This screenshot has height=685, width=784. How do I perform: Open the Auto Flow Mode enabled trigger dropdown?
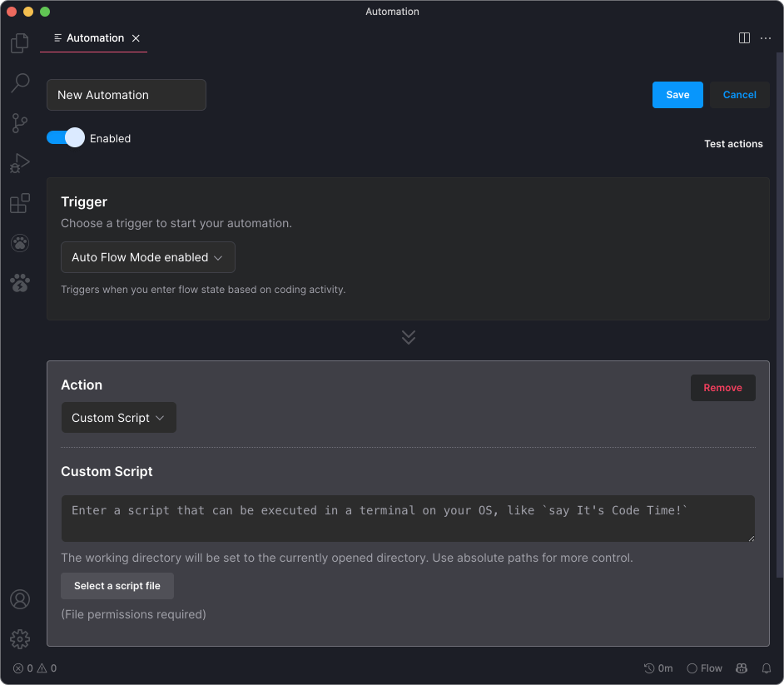pos(147,257)
